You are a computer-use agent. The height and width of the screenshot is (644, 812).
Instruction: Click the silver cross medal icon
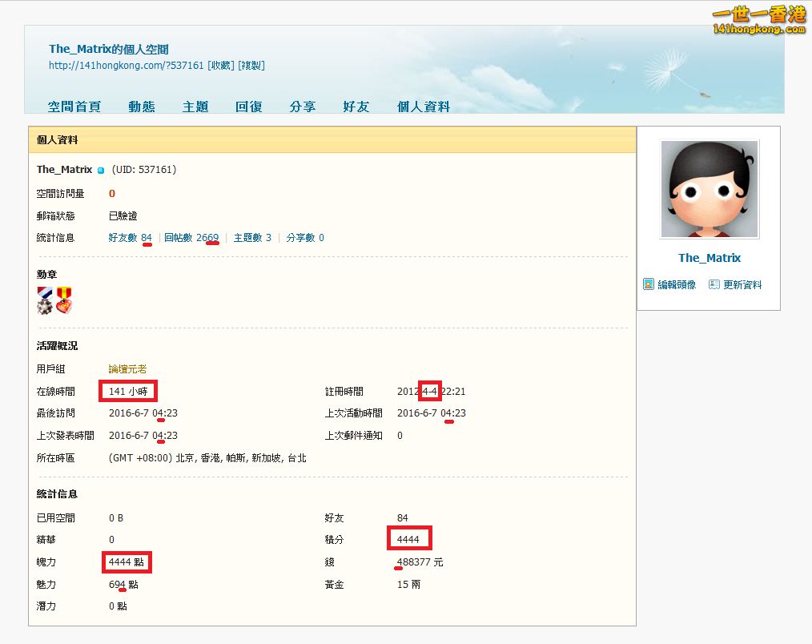tap(45, 300)
